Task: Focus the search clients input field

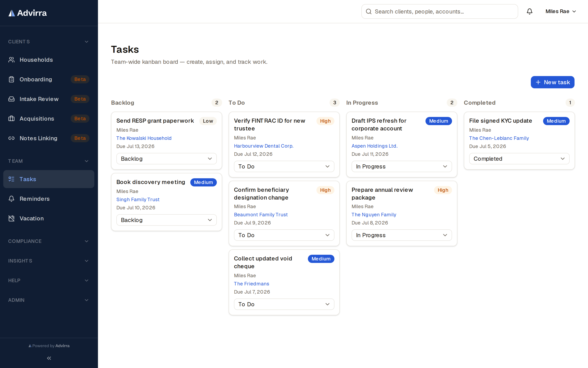Action: point(440,11)
